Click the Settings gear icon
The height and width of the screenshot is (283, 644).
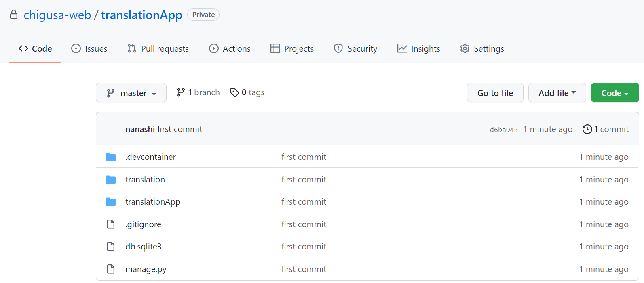click(465, 48)
